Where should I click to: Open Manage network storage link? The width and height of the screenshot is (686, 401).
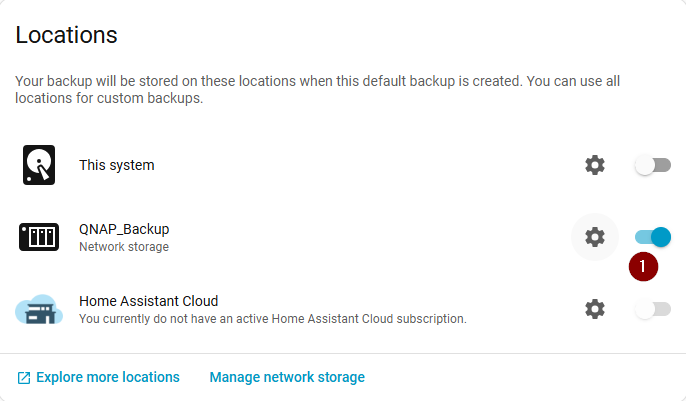[287, 377]
